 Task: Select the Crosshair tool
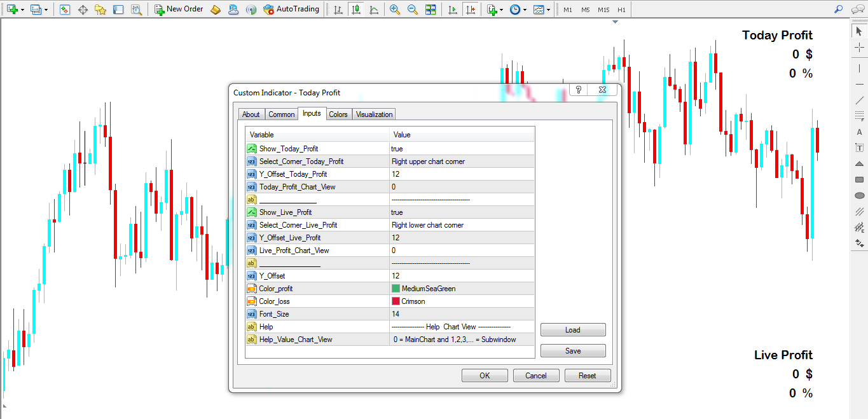point(860,46)
